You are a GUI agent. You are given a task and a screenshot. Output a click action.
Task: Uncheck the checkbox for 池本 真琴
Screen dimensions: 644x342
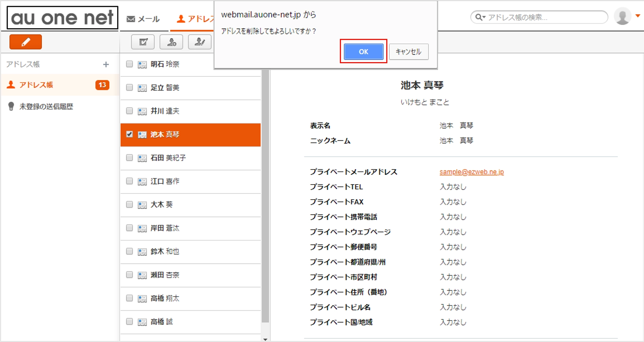[129, 135]
